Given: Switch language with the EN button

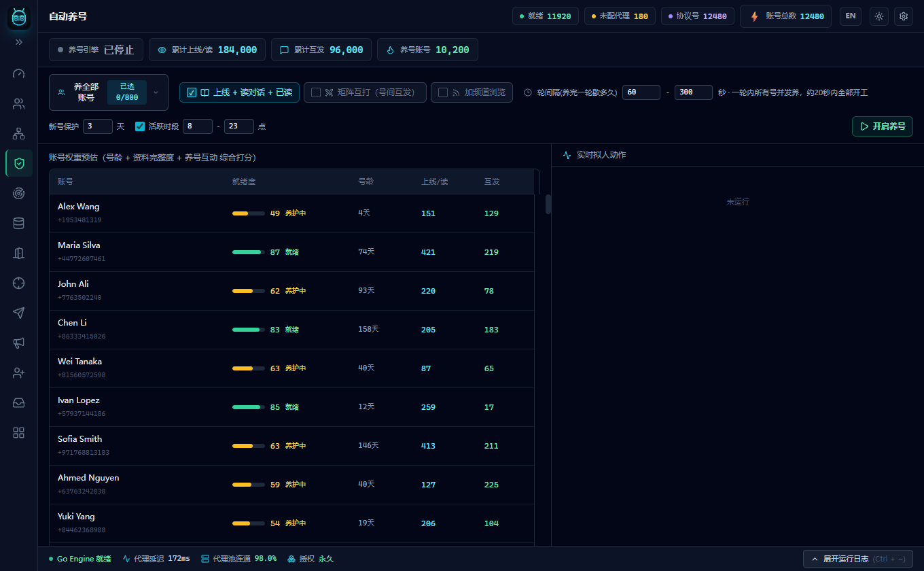Looking at the screenshot, I should pyautogui.click(x=851, y=16).
